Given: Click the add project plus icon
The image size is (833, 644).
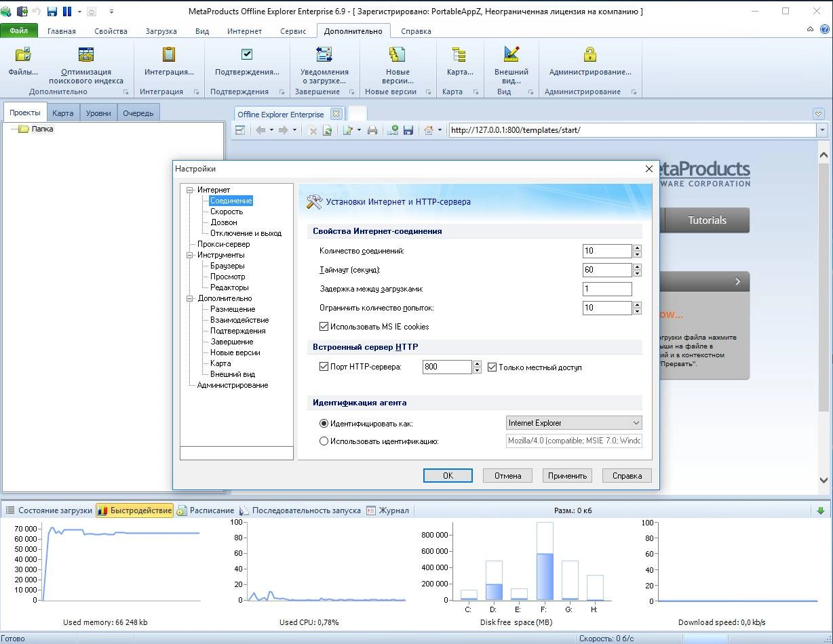Looking at the screenshot, I should click(393, 130).
